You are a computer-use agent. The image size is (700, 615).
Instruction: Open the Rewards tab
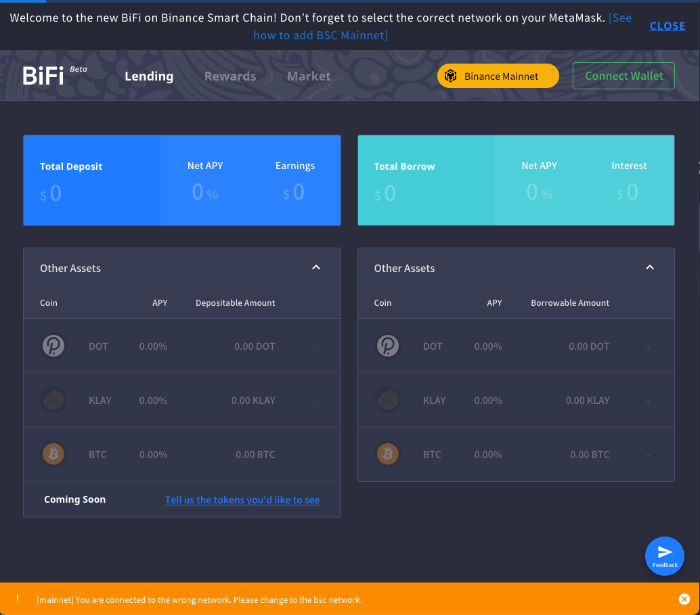[x=230, y=76]
